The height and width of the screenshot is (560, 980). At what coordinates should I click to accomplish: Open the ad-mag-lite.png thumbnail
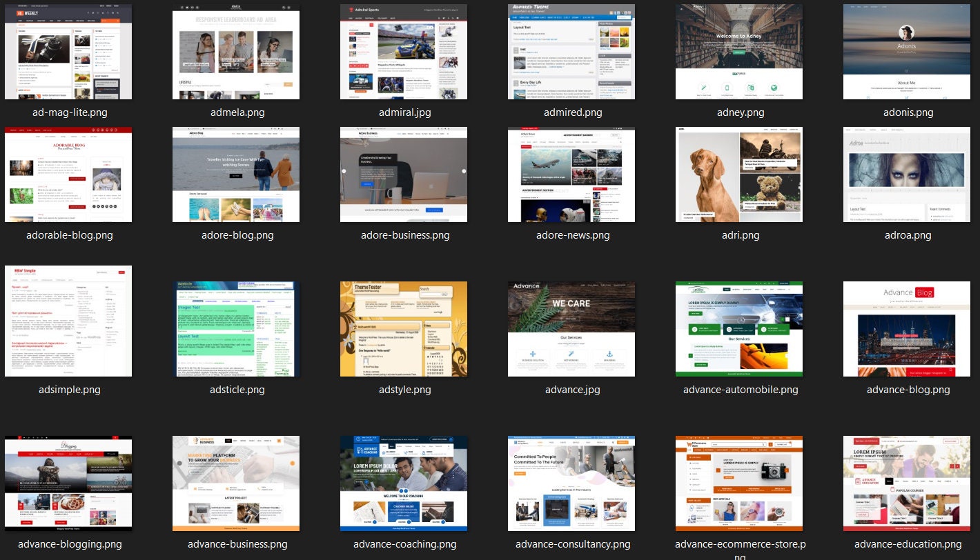click(x=68, y=51)
